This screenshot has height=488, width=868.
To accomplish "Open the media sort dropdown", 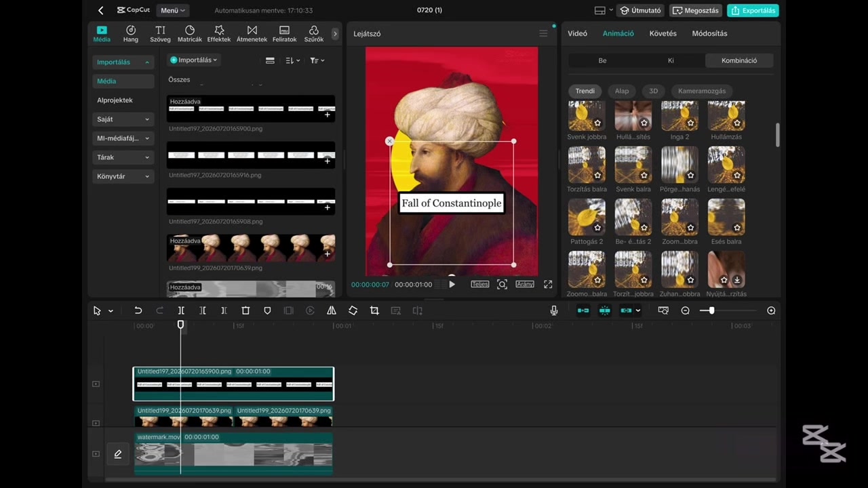I will (292, 60).
